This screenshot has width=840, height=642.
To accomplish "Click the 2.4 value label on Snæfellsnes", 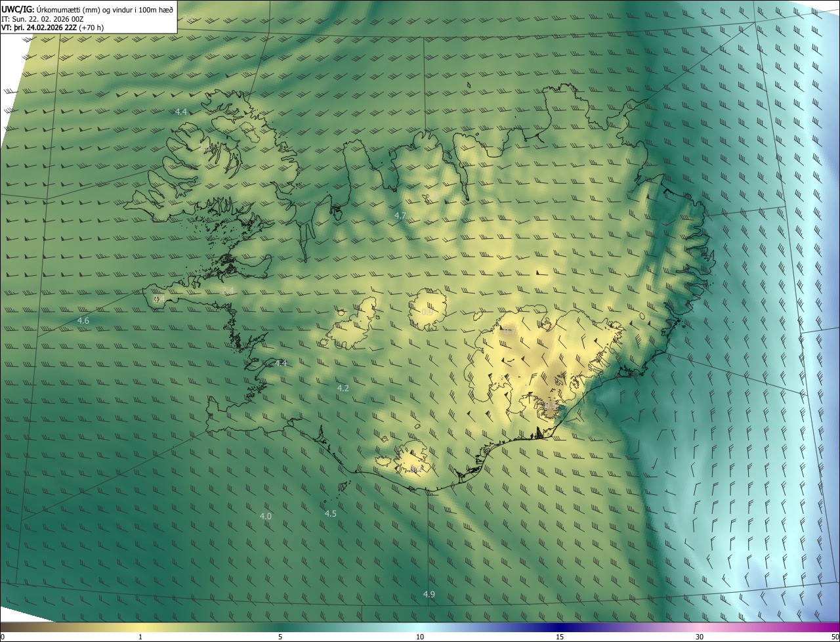I will point(228,290).
